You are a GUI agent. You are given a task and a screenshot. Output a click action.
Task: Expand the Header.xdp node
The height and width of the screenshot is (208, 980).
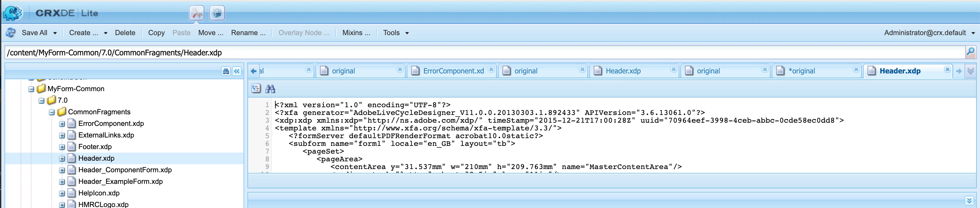coord(62,159)
